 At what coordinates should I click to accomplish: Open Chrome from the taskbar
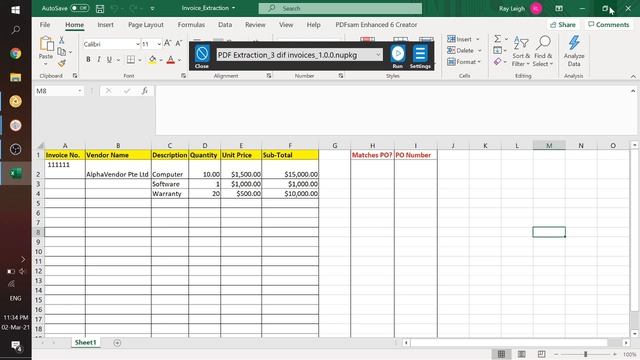click(x=16, y=53)
